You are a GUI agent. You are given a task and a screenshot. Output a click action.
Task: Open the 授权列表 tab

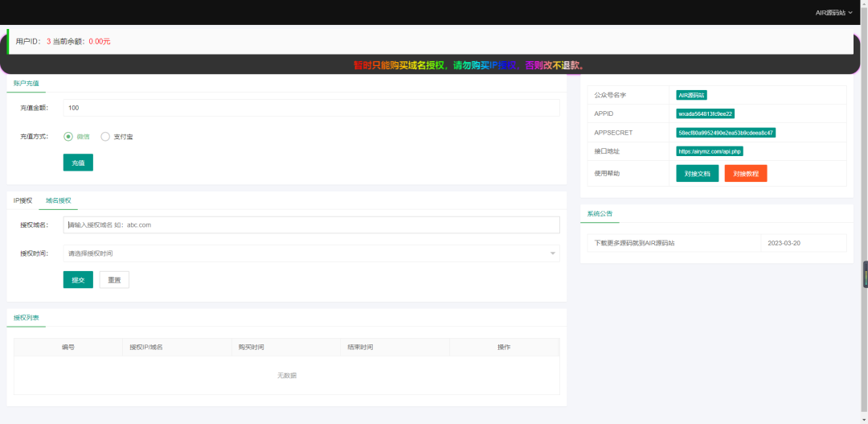pos(27,318)
